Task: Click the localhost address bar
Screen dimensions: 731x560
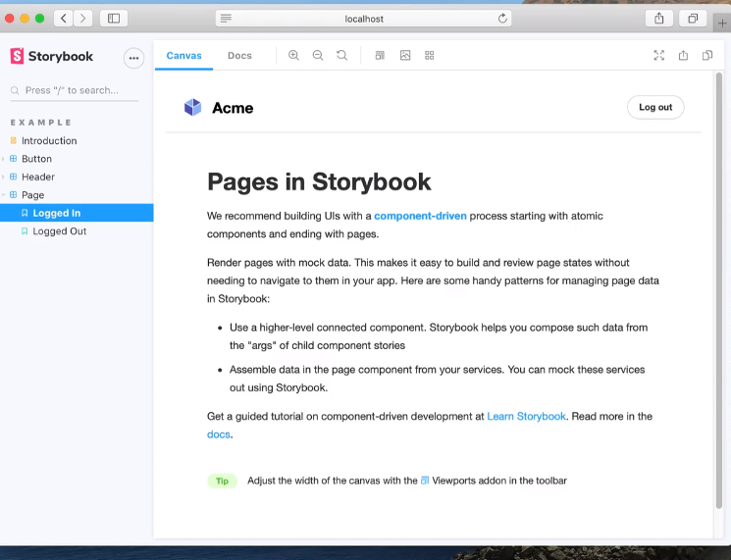Action: (x=364, y=19)
